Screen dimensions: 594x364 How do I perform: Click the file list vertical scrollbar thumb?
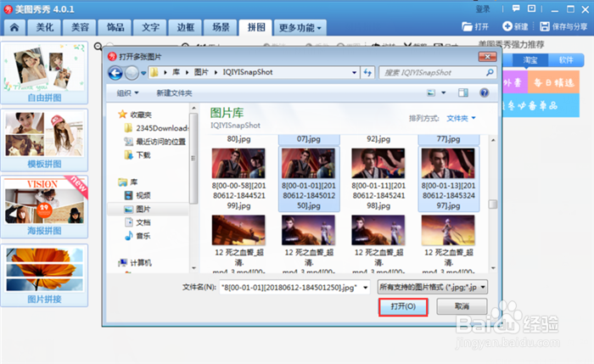(x=493, y=204)
